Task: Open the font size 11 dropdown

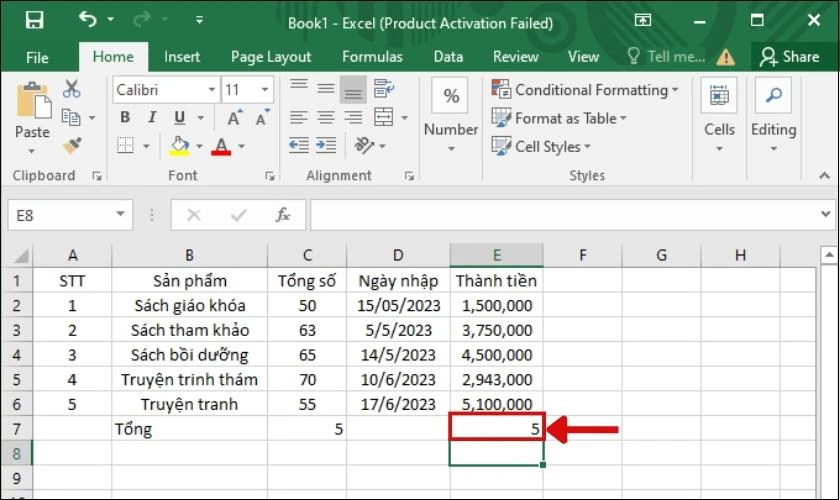Action: click(x=265, y=89)
